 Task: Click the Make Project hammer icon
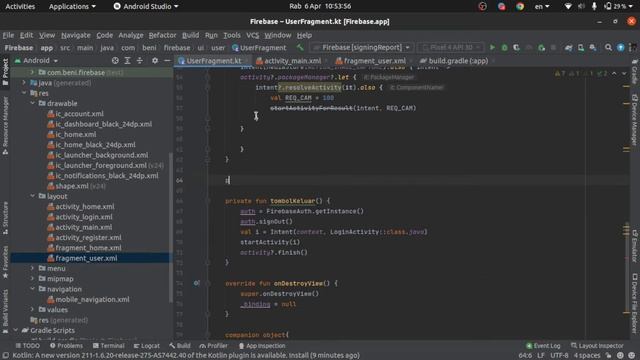[x=300, y=48]
